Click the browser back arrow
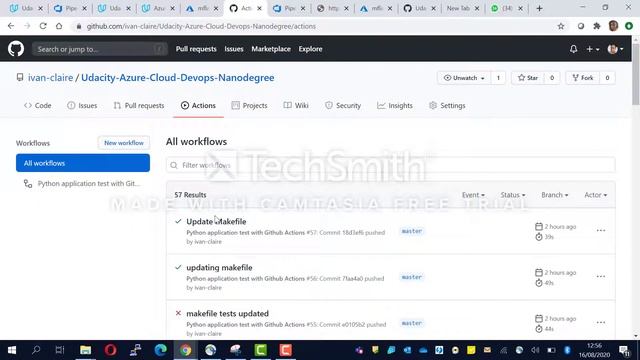The height and width of the screenshot is (360, 640). click(11, 26)
